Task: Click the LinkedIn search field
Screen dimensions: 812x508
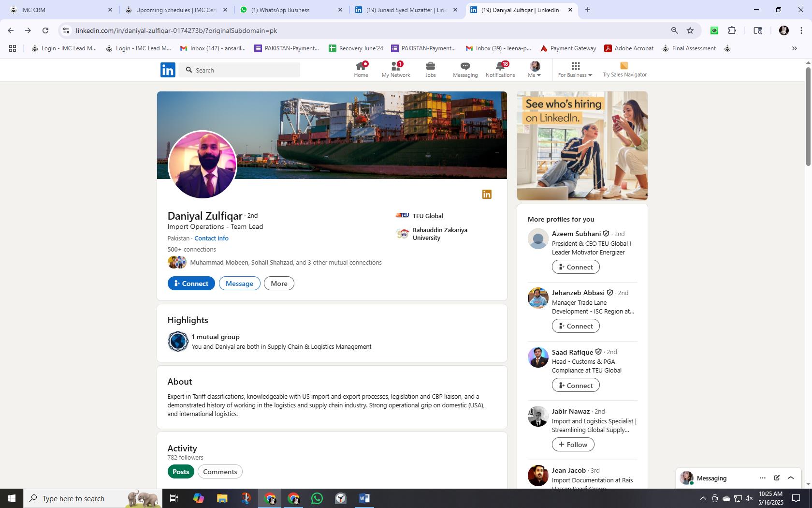Action: pyautogui.click(x=239, y=70)
